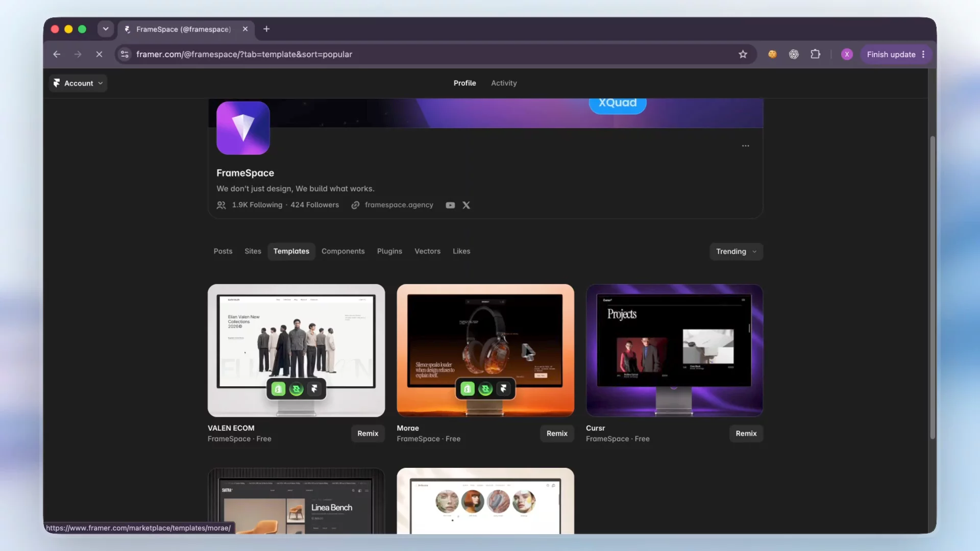Remix the VALEN ECOM template
Screen dimensions: 980x551
[x=367, y=434]
